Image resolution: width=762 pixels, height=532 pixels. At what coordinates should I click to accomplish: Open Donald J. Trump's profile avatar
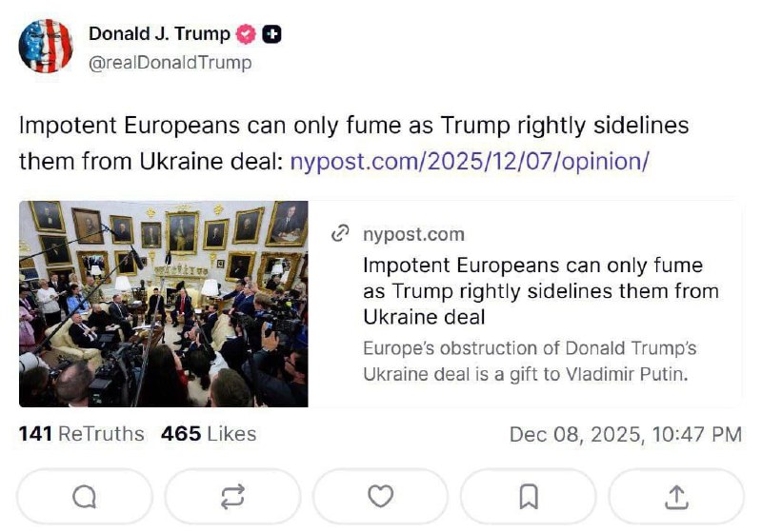pyautogui.click(x=46, y=46)
